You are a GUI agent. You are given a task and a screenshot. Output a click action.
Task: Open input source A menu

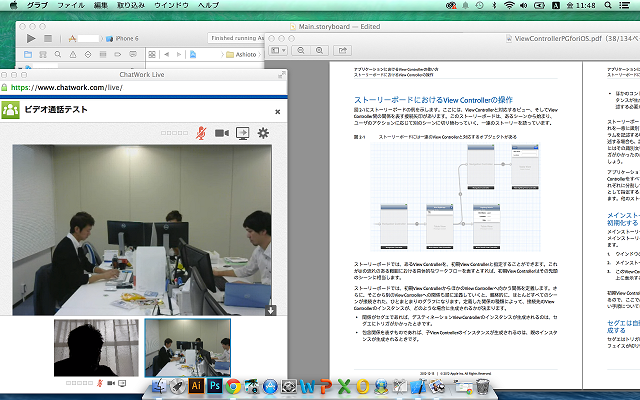[556, 5]
